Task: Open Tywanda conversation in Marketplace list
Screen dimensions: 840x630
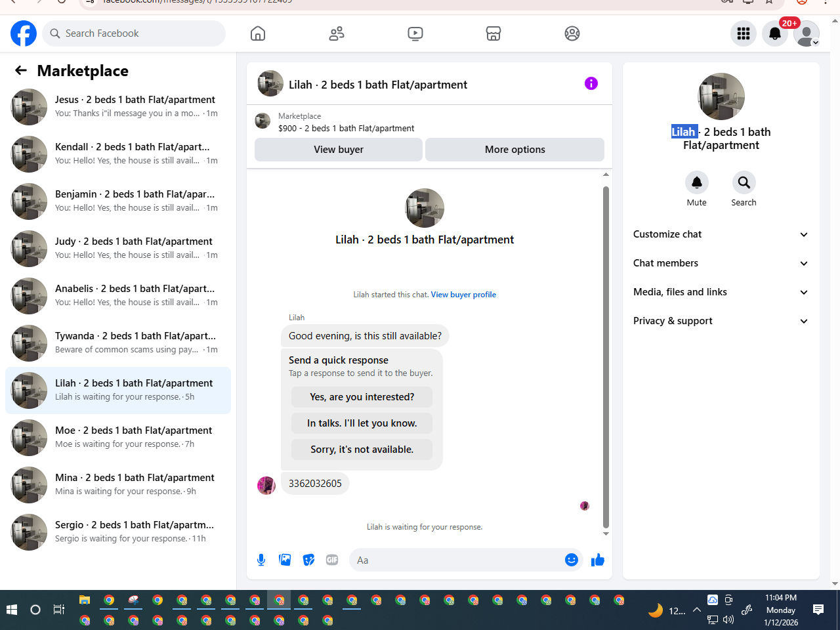Action: tap(118, 343)
